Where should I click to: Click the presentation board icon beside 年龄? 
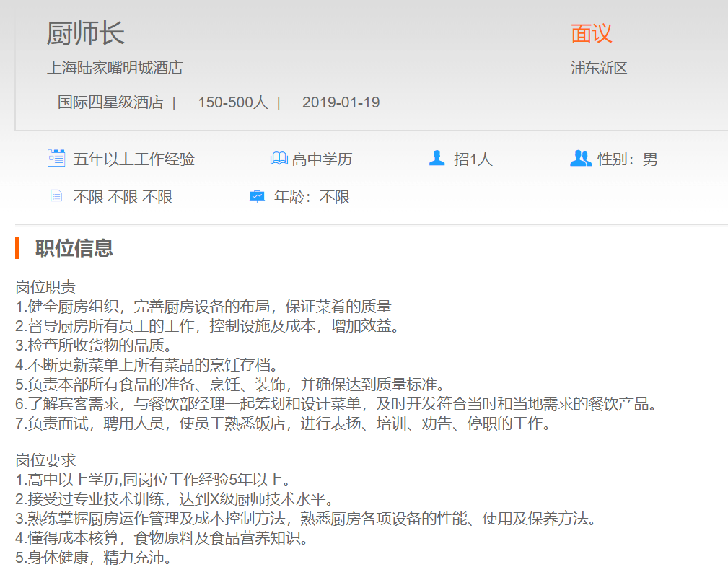click(x=257, y=196)
